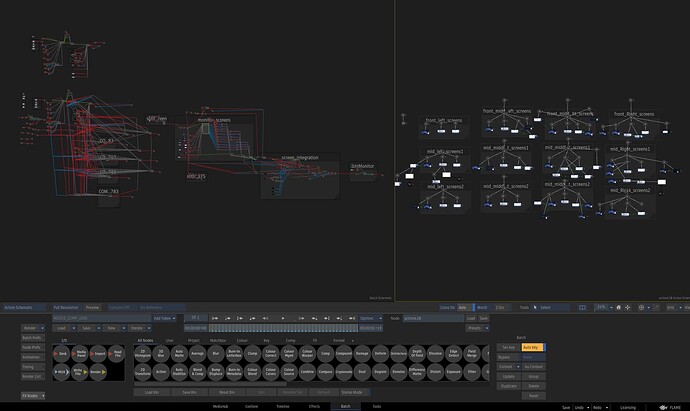The height and width of the screenshot is (411, 690).
Task: Click the home view icon
Action: click(x=618, y=308)
